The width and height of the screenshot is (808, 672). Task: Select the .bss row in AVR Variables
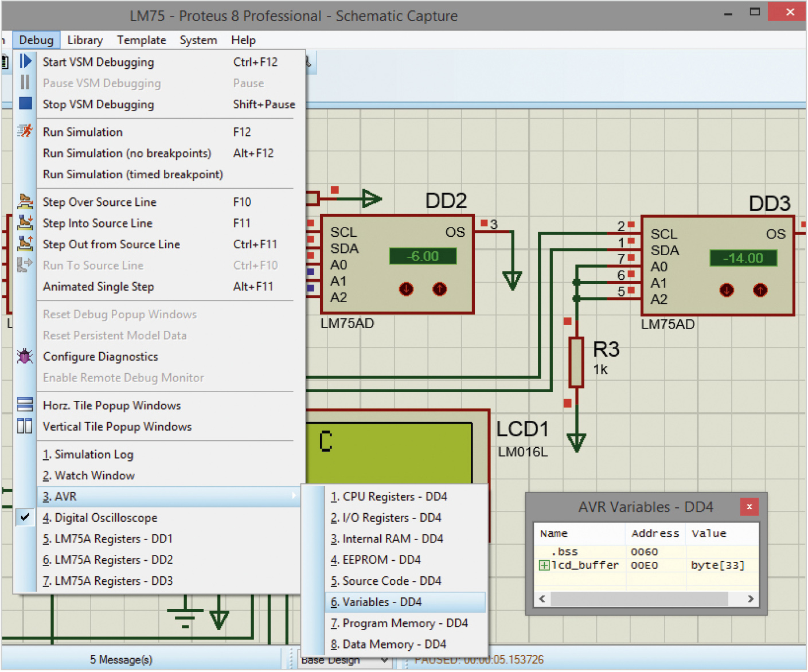(646, 552)
